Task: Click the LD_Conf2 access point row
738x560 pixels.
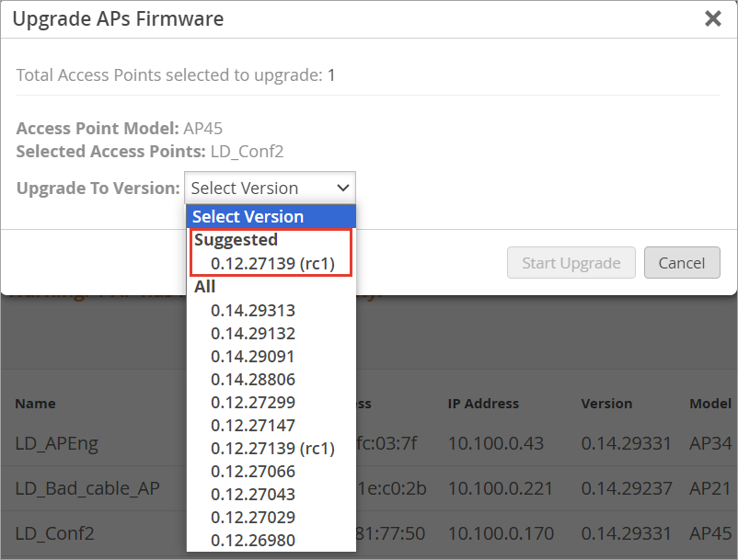Action: [55, 533]
